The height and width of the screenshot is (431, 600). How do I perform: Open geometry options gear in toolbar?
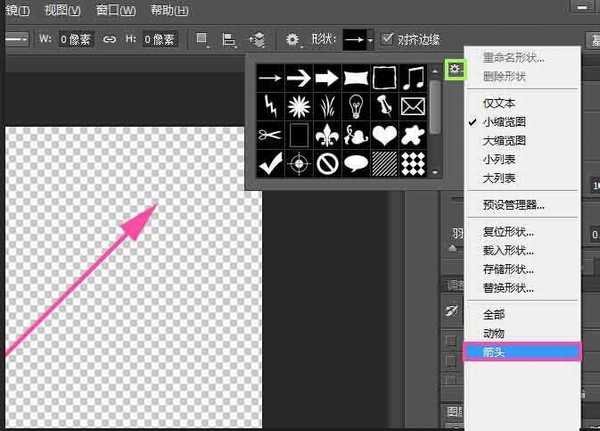(292, 39)
